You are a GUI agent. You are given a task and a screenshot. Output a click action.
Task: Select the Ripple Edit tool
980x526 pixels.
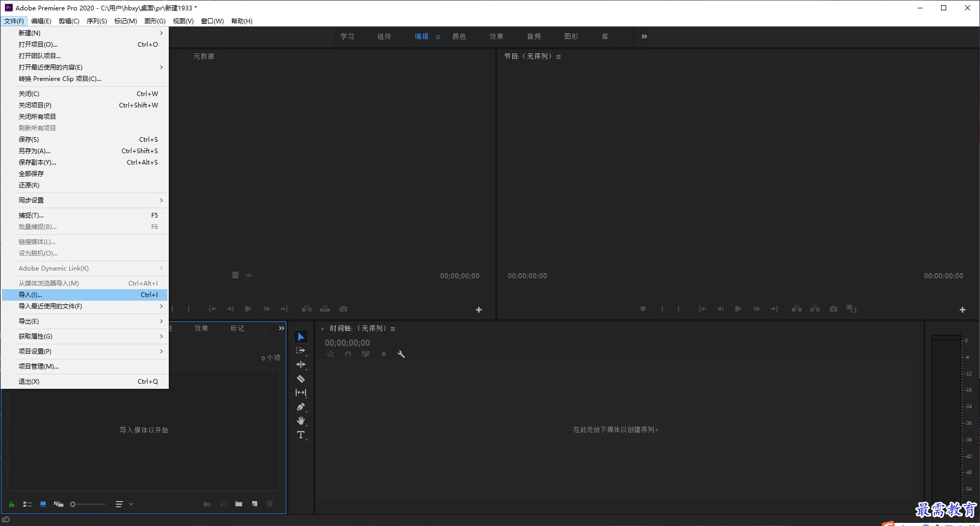tap(301, 365)
